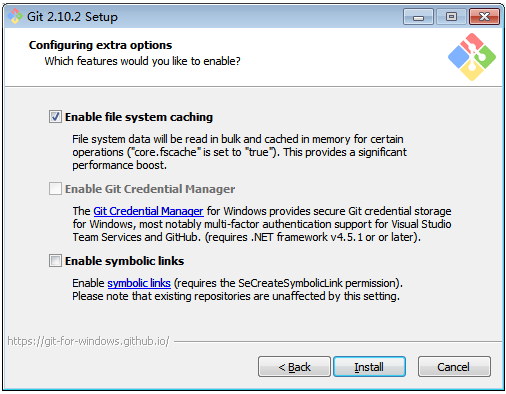Cancel the Git setup
The width and height of the screenshot is (506, 394).
tap(454, 367)
